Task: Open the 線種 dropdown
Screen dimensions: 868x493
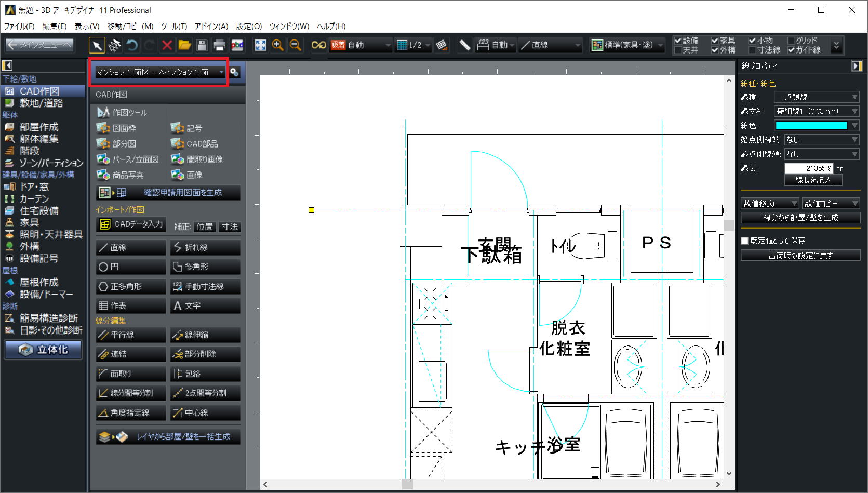Action: click(x=816, y=97)
